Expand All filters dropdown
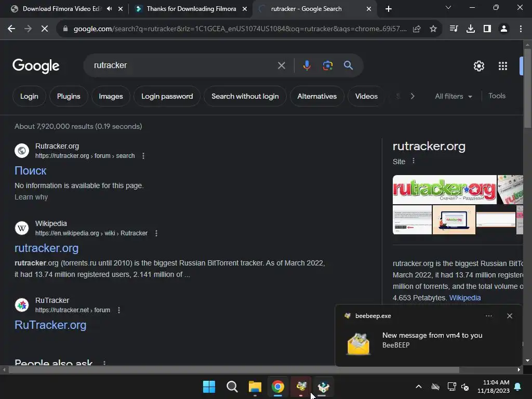Screen dimensions: 532x399 (454, 96)
